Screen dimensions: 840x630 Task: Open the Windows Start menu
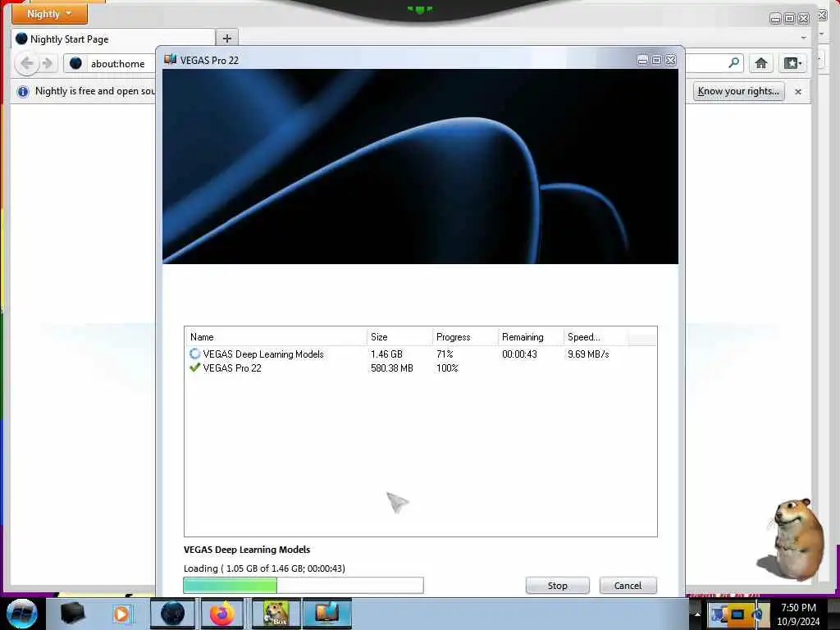[x=21, y=614]
